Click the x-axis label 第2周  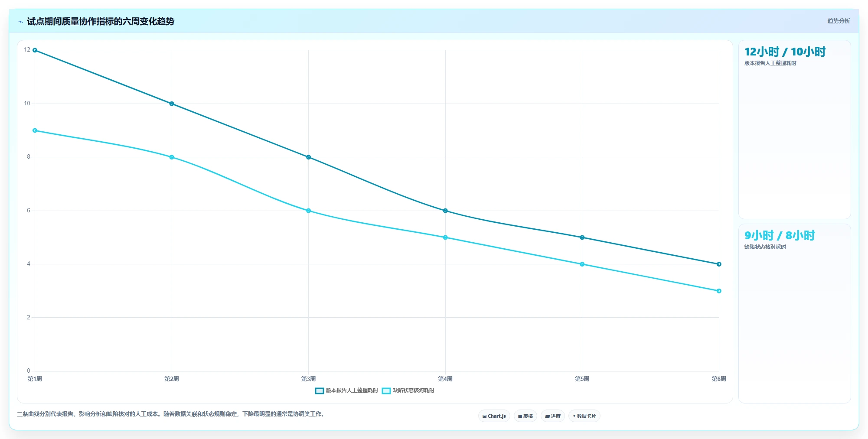(x=172, y=379)
